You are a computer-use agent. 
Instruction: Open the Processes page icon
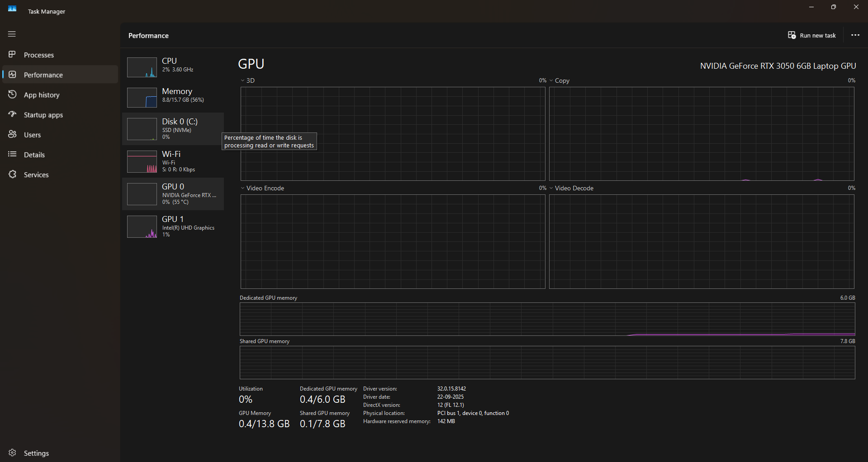tap(12, 55)
